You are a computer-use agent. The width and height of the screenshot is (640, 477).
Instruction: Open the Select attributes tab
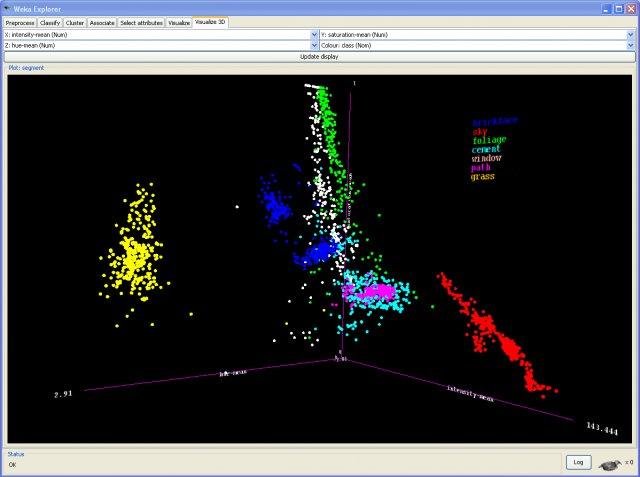point(141,23)
